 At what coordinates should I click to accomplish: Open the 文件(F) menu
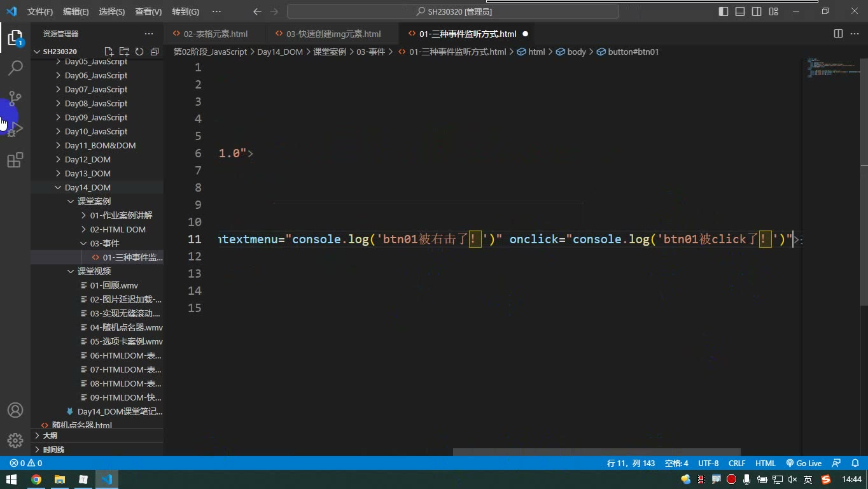[40, 11]
